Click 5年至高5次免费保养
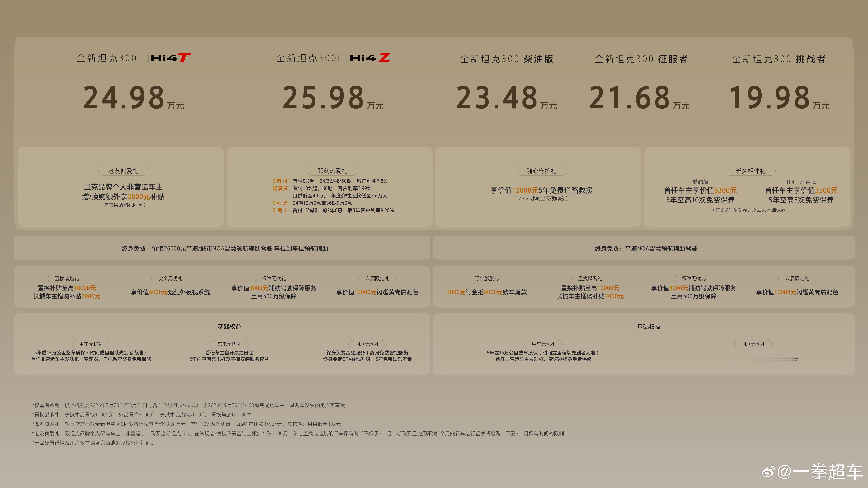Screen dimensions: 868x488 (801, 200)
